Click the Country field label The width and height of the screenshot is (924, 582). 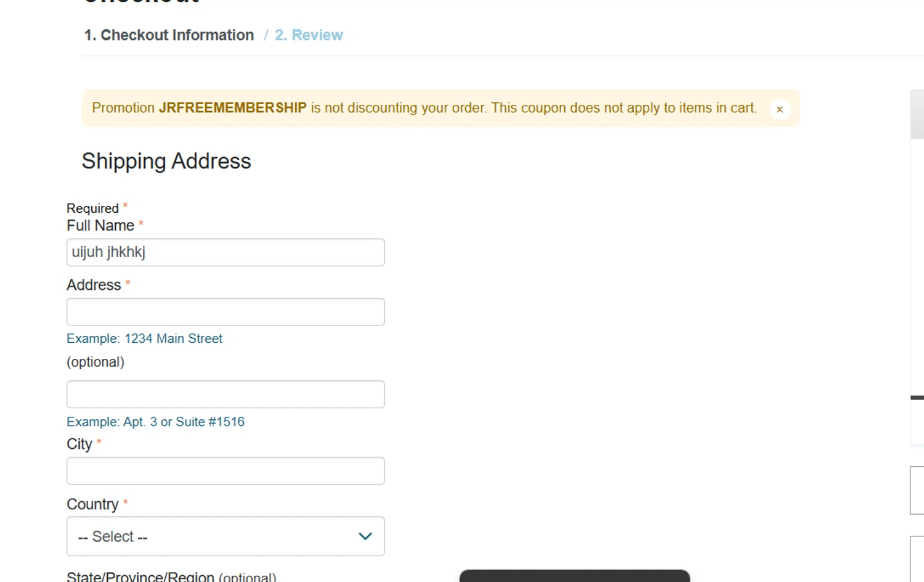92,504
